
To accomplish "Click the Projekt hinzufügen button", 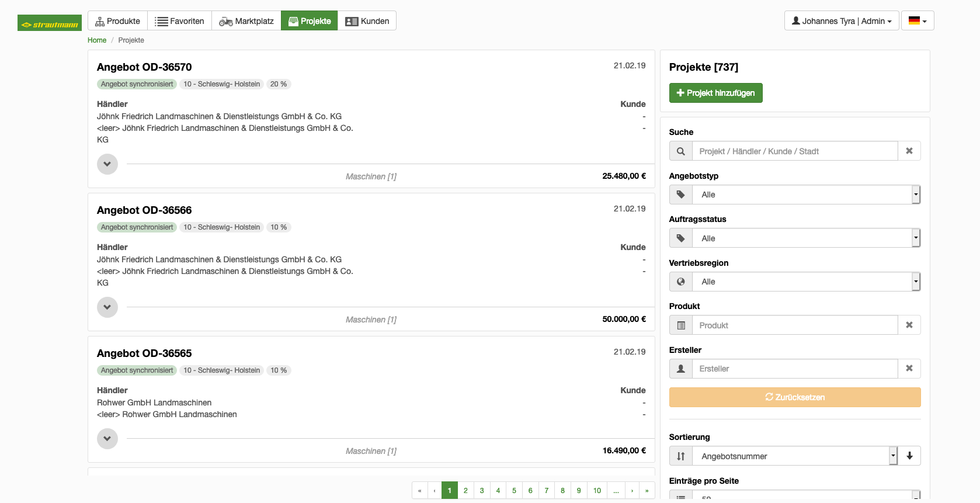I will pos(715,93).
